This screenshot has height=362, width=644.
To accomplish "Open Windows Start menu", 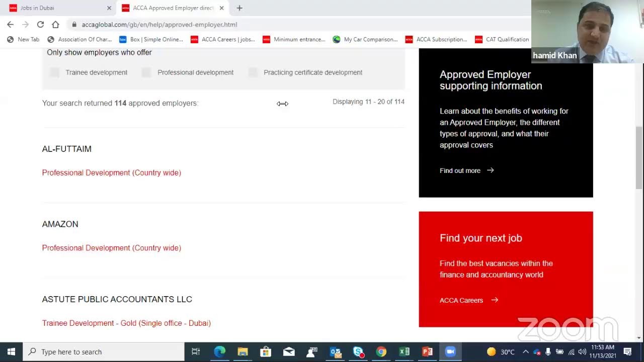I will tap(12, 351).
